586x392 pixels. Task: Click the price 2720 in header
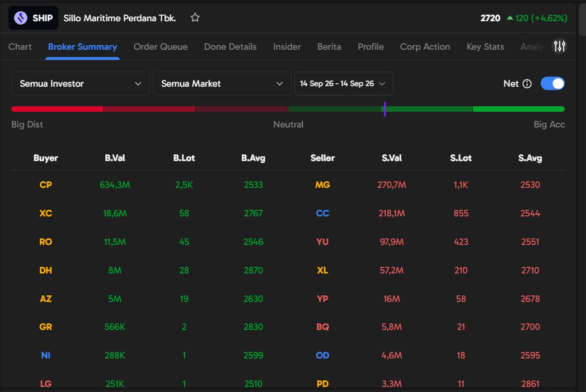(x=490, y=18)
